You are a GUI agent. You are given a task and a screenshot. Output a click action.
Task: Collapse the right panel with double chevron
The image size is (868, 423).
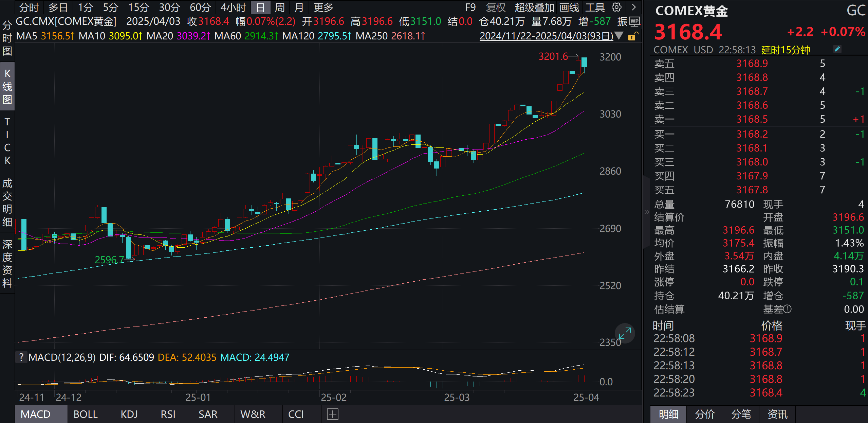point(646,212)
